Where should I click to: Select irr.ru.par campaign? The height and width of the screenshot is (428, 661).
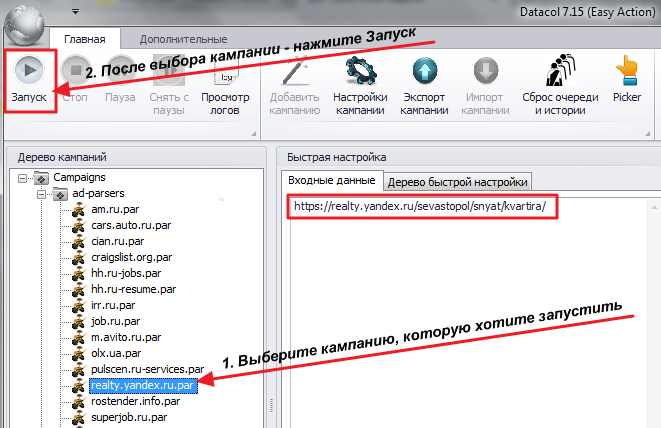[113, 305]
